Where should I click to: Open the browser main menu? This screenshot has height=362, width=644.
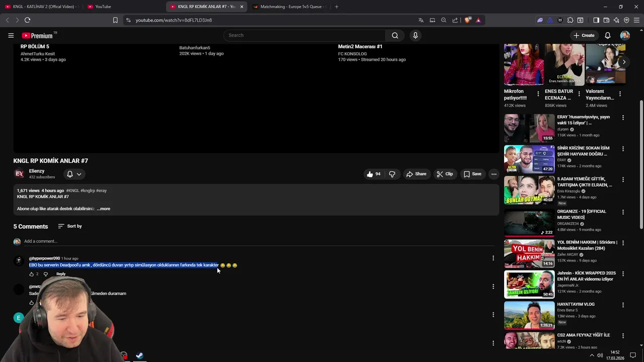click(x=636, y=20)
